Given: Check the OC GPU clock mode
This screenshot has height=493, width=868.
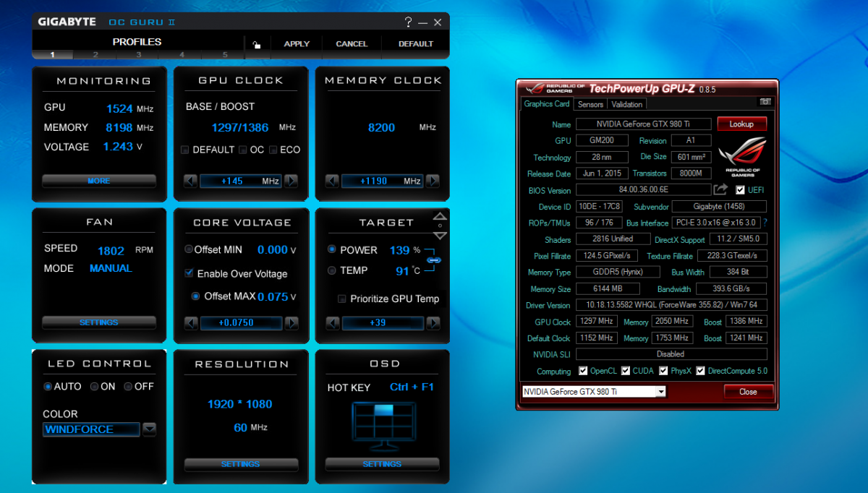Looking at the screenshot, I should (x=242, y=150).
